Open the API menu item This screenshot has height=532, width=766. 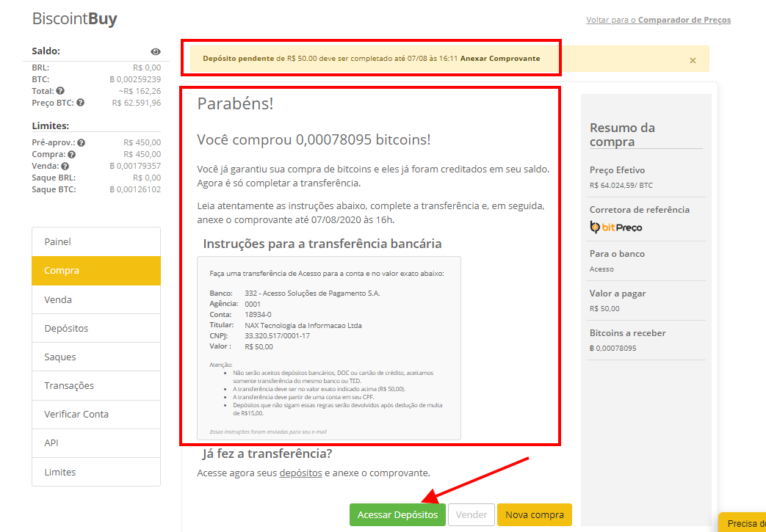tap(96, 442)
